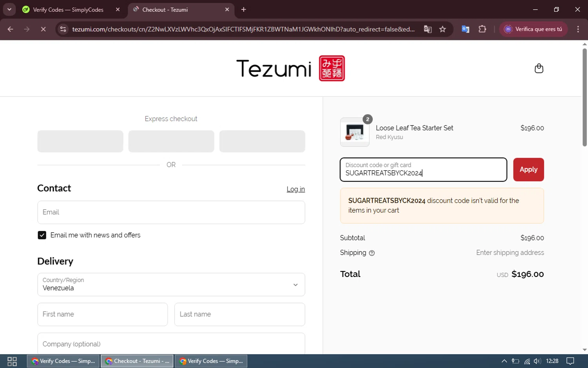Open the Chrome three-dot menu
Viewport: 588px width, 368px height.
coord(578,29)
